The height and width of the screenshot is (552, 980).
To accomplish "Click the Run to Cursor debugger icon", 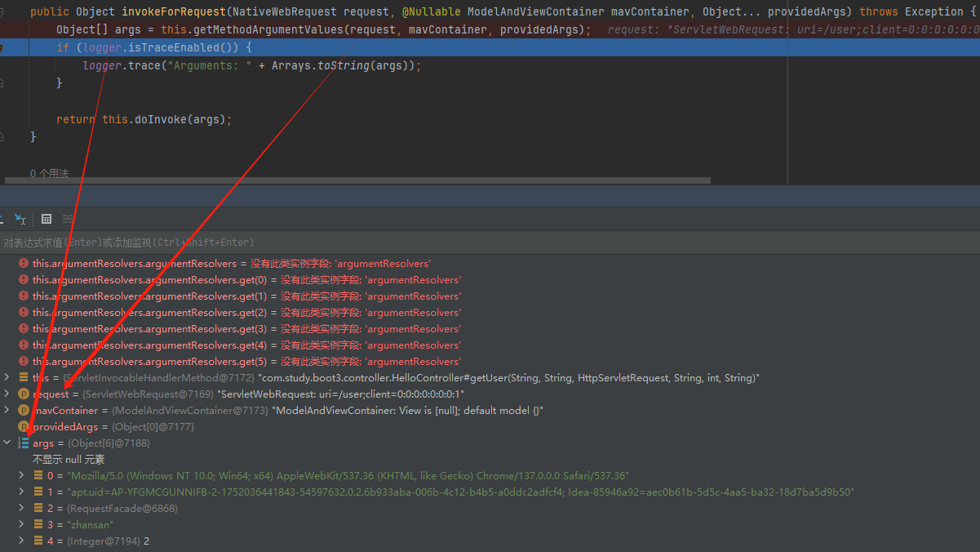I will [x=20, y=219].
